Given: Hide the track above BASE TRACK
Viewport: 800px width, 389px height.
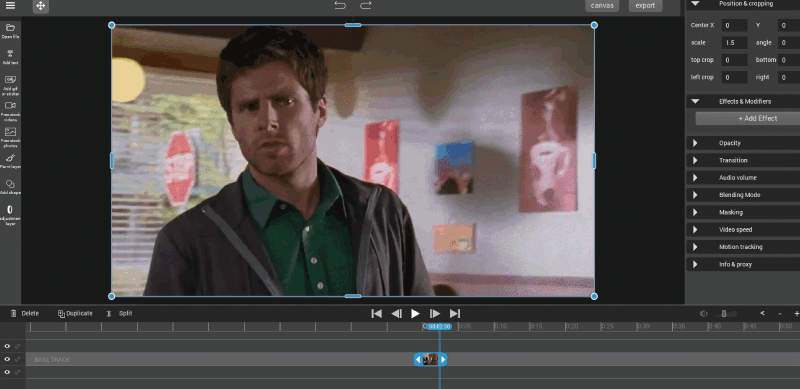Looking at the screenshot, I should (7, 346).
